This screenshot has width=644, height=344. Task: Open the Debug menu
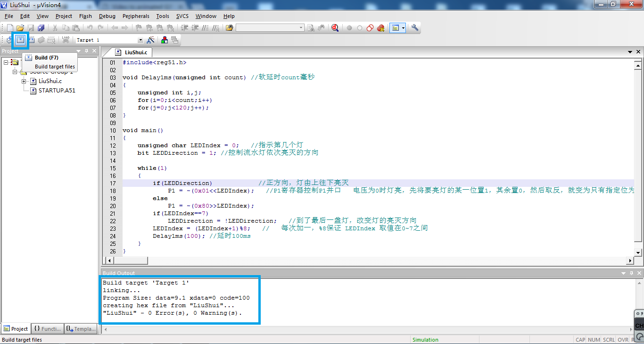(107, 16)
